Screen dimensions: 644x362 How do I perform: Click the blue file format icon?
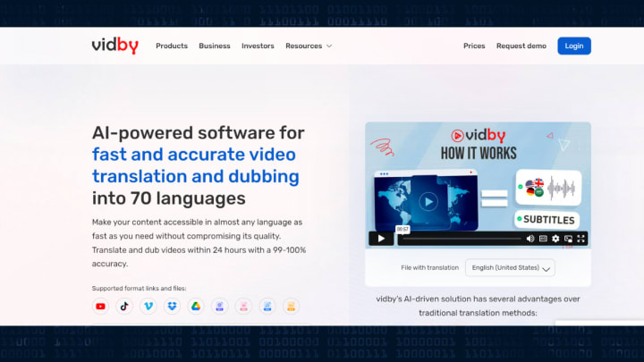(x=267, y=307)
